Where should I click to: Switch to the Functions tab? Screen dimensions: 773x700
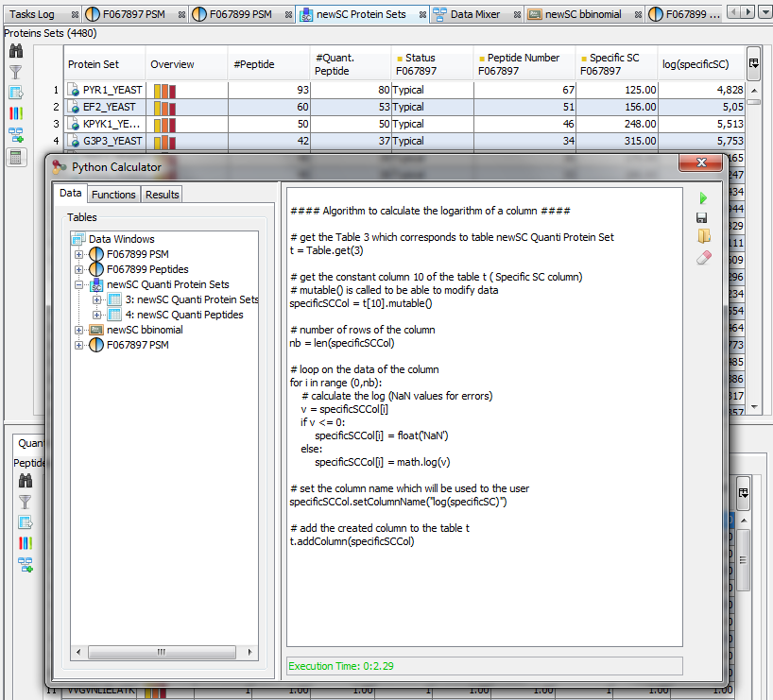click(113, 194)
